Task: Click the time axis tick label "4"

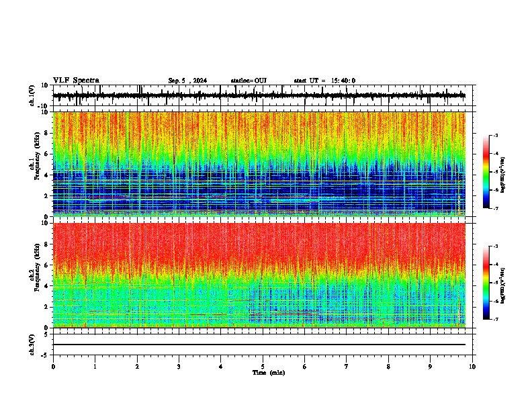Action: point(221,367)
